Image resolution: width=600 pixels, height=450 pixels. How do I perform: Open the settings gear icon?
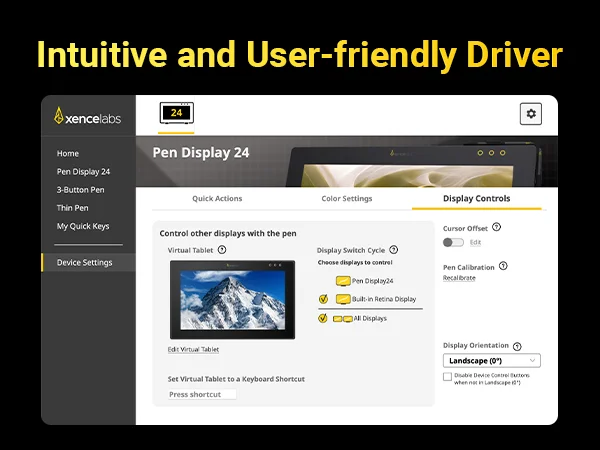[531, 114]
